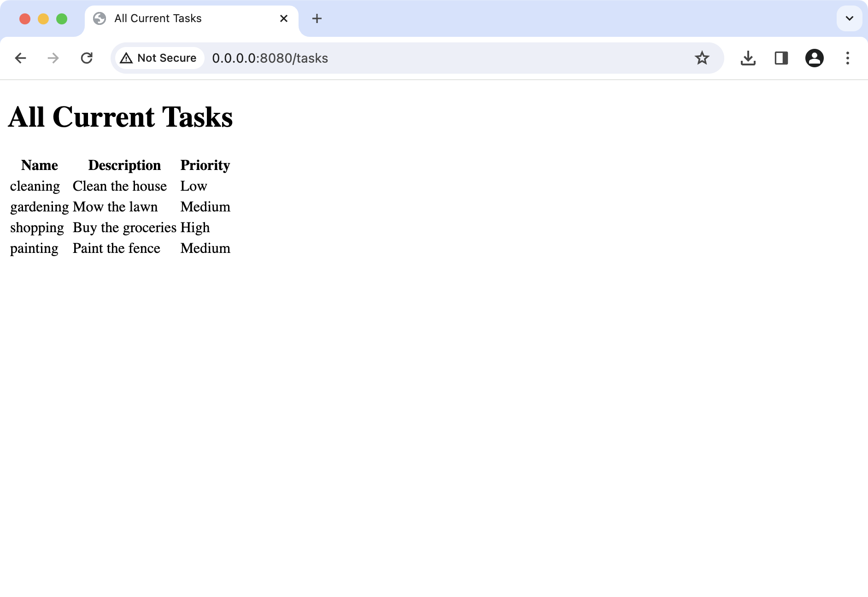Click the yellow minimize traffic light

pos(43,18)
